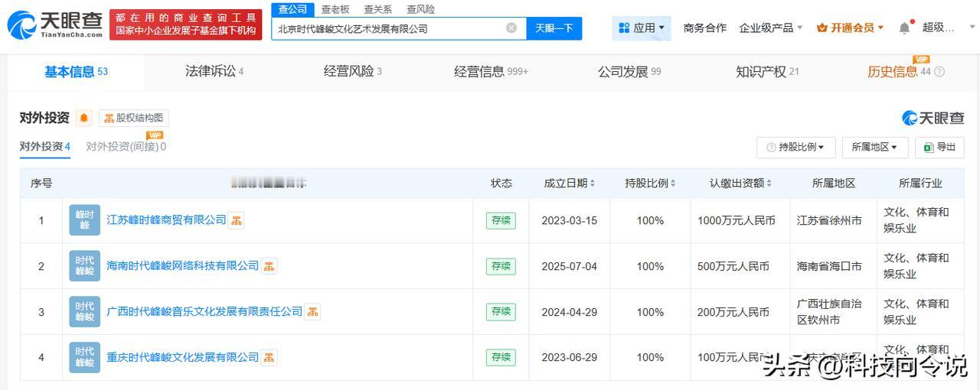The height and width of the screenshot is (390, 980).
Task: Open 广西时代峰峻音乐文化发展有限责任公司 link
Action: pos(204,312)
